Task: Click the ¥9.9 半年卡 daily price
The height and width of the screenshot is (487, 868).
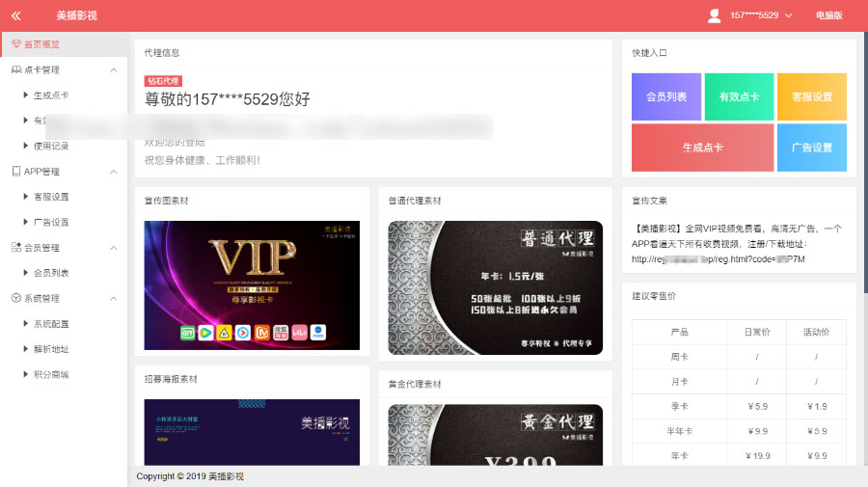Action: coord(757,431)
